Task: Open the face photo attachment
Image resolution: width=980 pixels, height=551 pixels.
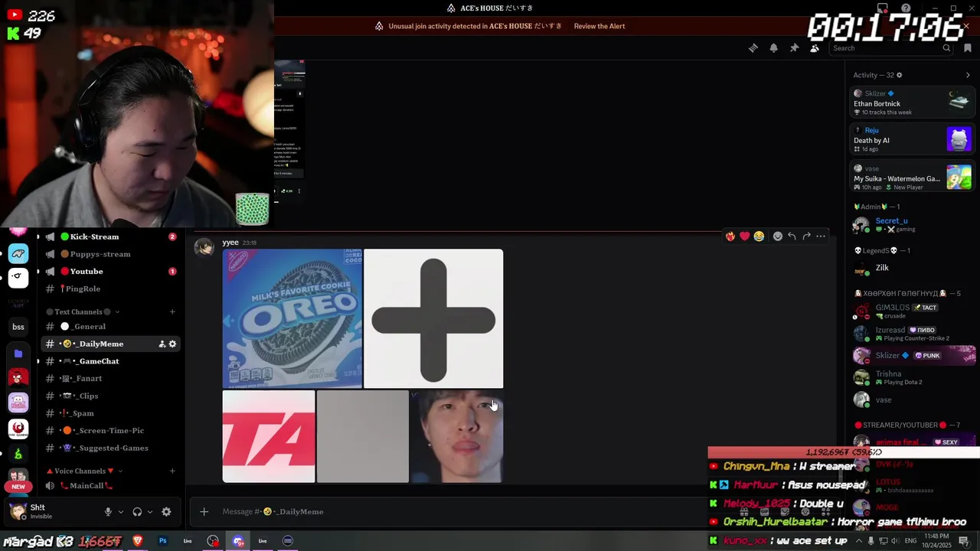Action: pyautogui.click(x=456, y=436)
